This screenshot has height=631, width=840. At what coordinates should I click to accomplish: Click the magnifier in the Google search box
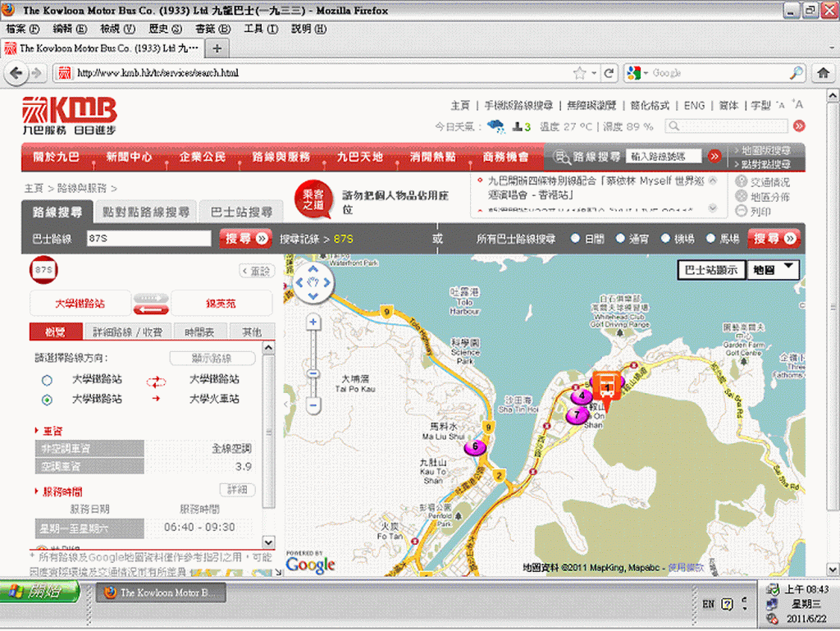tap(797, 73)
